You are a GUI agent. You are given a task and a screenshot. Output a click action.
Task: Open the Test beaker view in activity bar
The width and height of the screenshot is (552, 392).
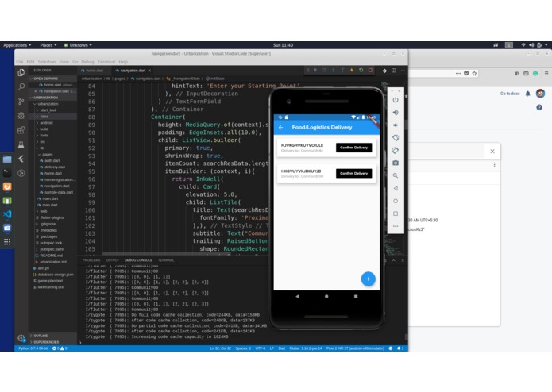[21, 144]
